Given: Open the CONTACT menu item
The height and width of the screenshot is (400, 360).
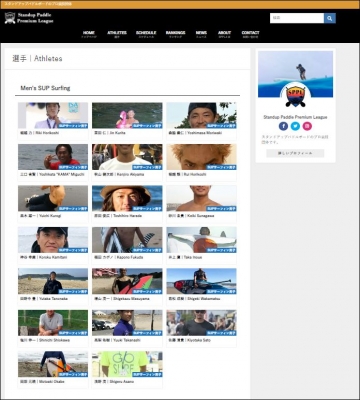Looking at the screenshot, I should (x=250, y=34).
